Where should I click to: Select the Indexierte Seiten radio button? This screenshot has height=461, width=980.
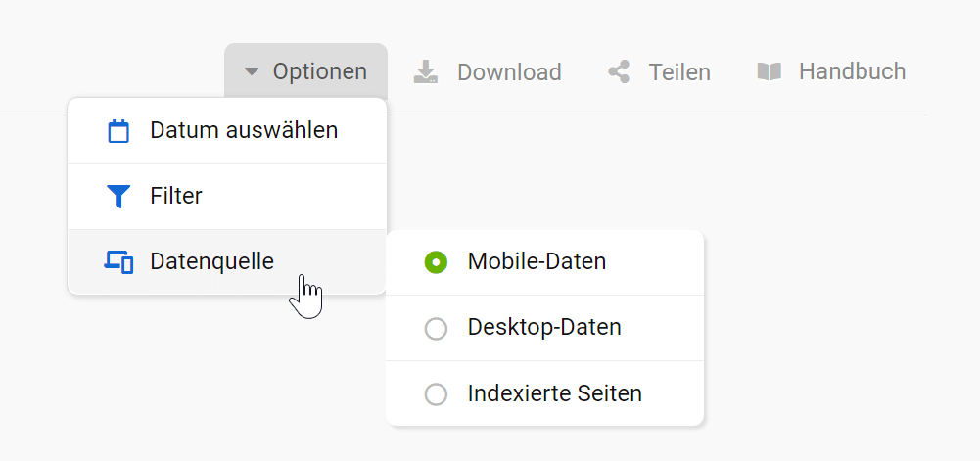pos(436,394)
